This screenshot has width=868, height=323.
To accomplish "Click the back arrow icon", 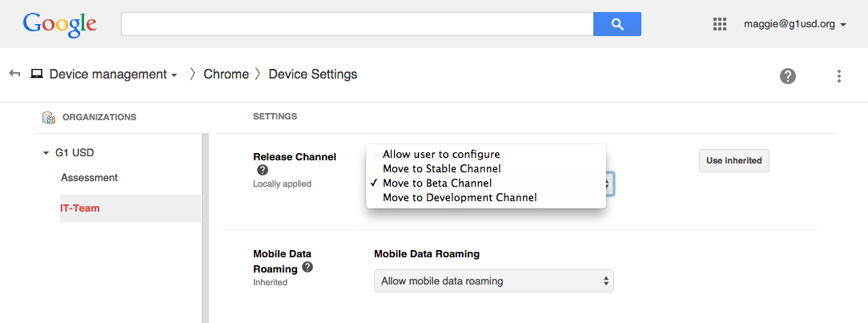I will [x=14, y=74].
